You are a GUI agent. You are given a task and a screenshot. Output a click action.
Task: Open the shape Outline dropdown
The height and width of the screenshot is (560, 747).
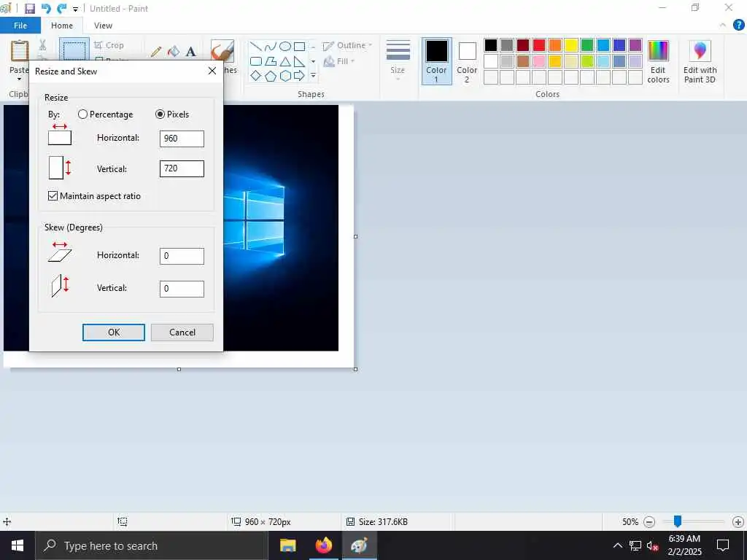point(348,46)
